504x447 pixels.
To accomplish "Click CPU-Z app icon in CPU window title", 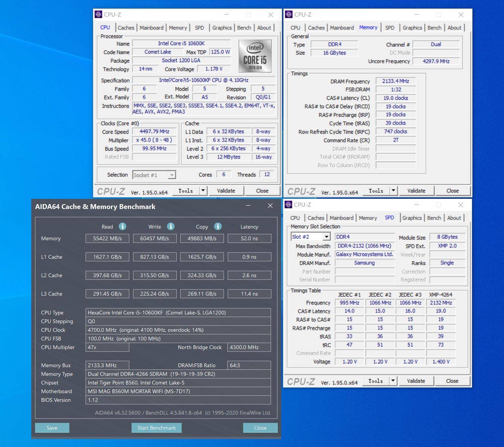I will coord(98,14).
